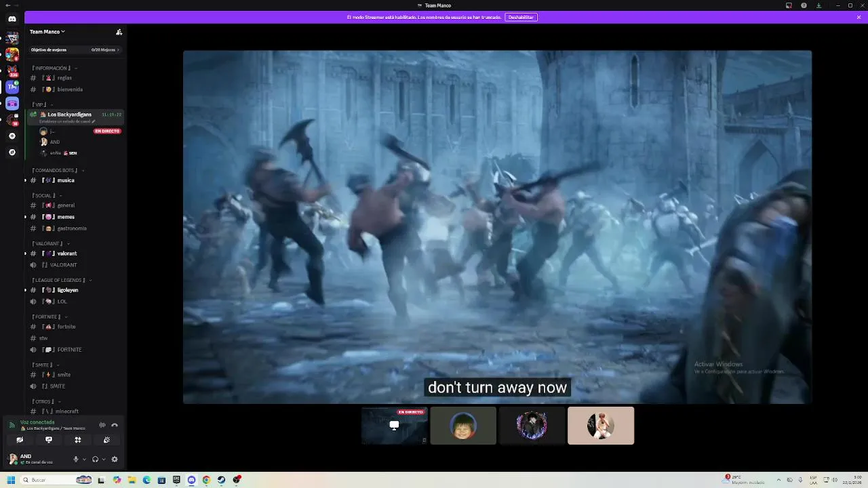This screenshot has height=488, width=868.
Task: Open the activities launcher button
Action: coord(77,440)
